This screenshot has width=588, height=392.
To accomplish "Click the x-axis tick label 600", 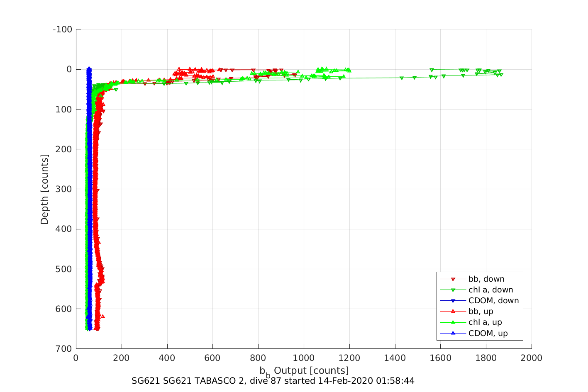I will (212, 358).
